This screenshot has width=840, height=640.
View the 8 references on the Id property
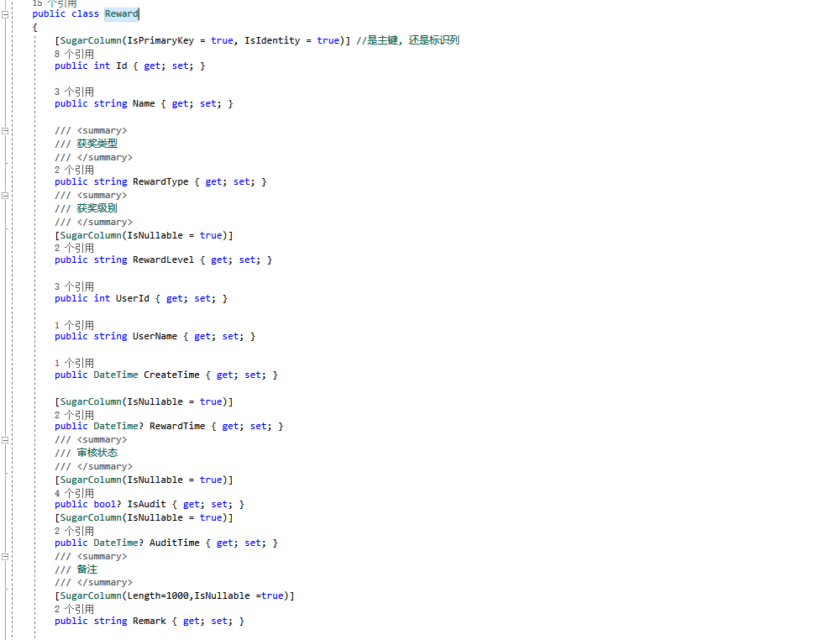[x=75, y=53]
